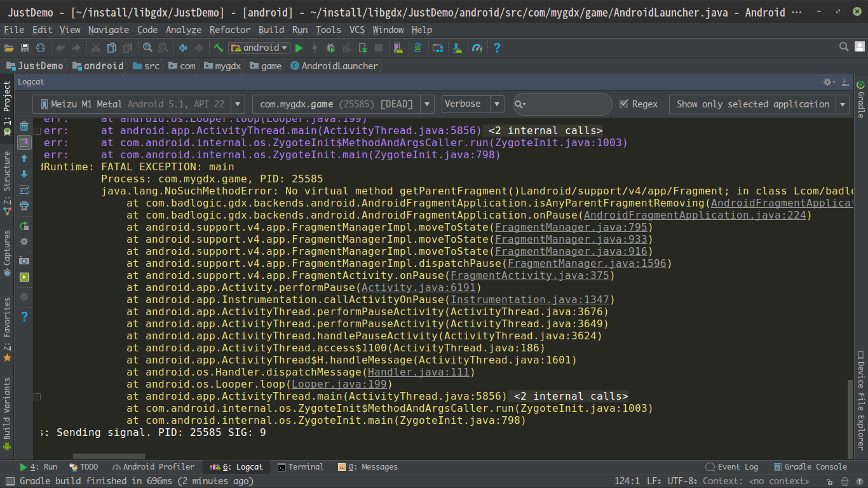Image resolution: width=868 pixels, height=488 pixels.
Task: Toggle Use Soft Wraps in logcat
Action: [x=24, y=190]
